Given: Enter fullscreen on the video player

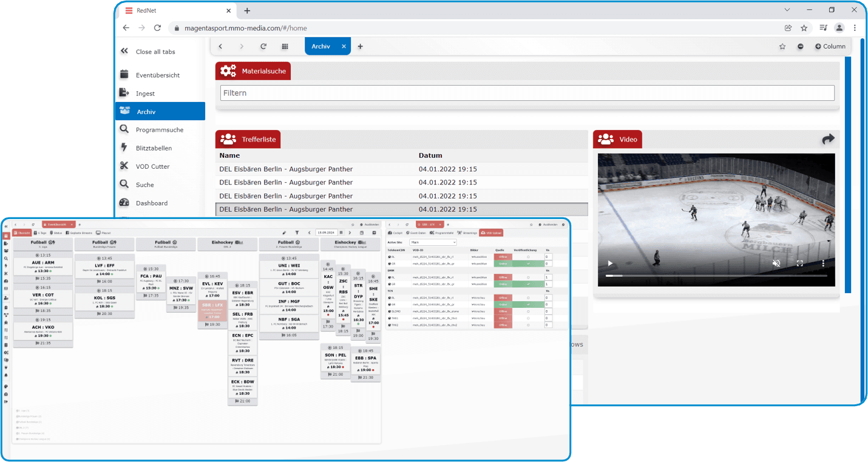Looking at the screenshot, I should tap(799, 263).
